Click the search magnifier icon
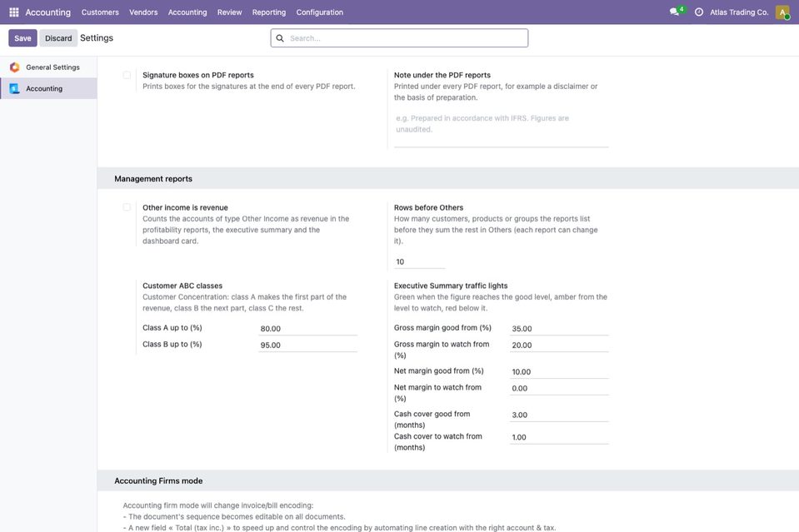 (280, 38)
